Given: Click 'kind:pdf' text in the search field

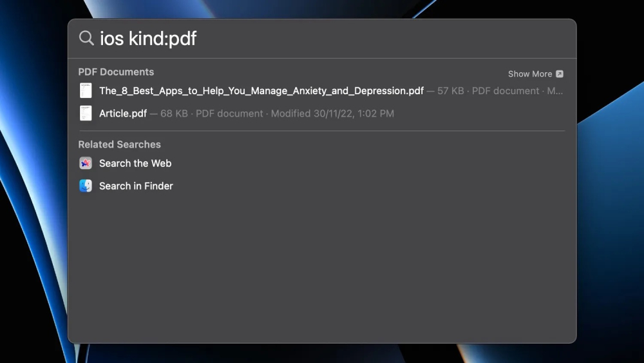Looking at the screenshot, I should coord(163,39).
